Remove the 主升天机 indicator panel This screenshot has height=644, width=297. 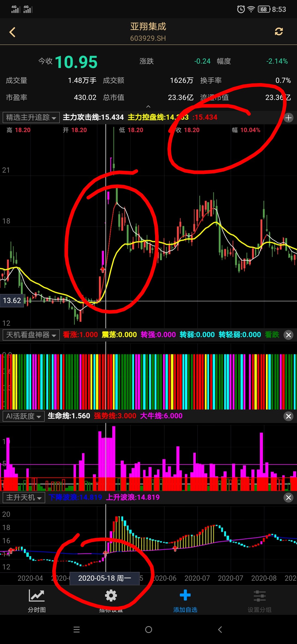[x=288, y=498]
